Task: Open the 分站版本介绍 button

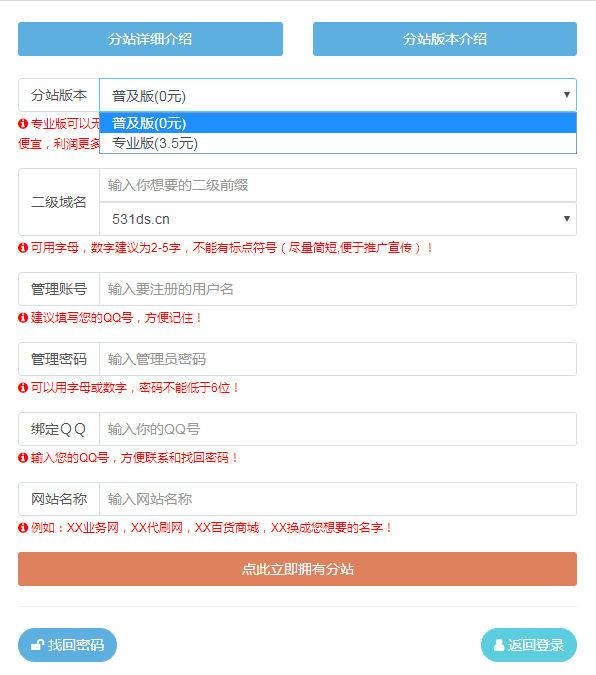Action: click(x=445, y=39)
